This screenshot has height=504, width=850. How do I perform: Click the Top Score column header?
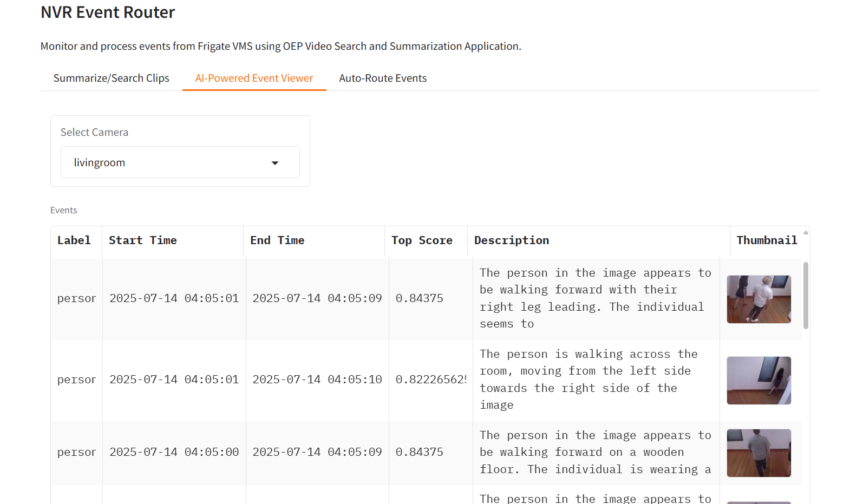pyautogui.click(x=422, y=240)
